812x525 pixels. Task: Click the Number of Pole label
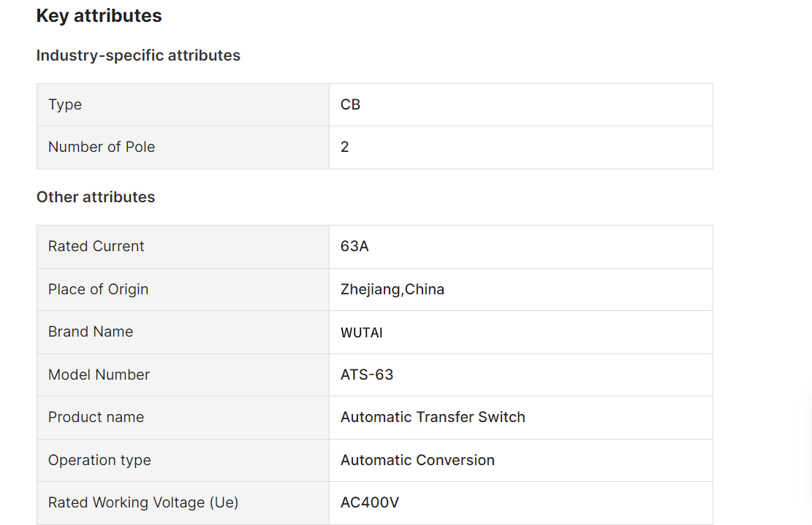[x=102, y=147]
